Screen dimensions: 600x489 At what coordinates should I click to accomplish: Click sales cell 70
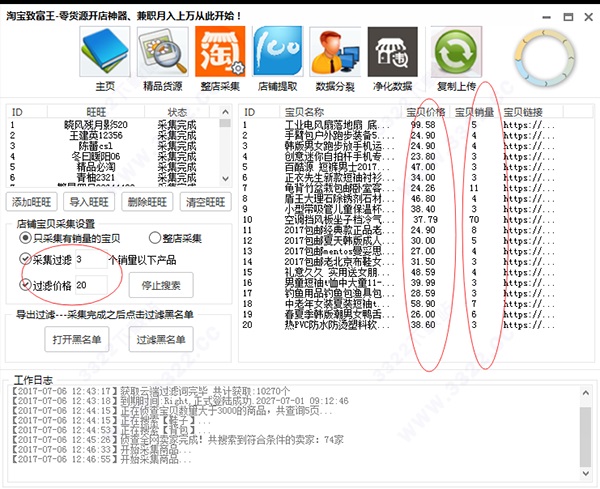pos(474,220)
